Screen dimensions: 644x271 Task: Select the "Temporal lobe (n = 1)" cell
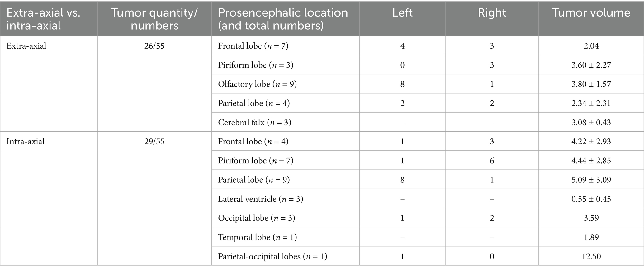pyautogui.click(x=257, y=237)
